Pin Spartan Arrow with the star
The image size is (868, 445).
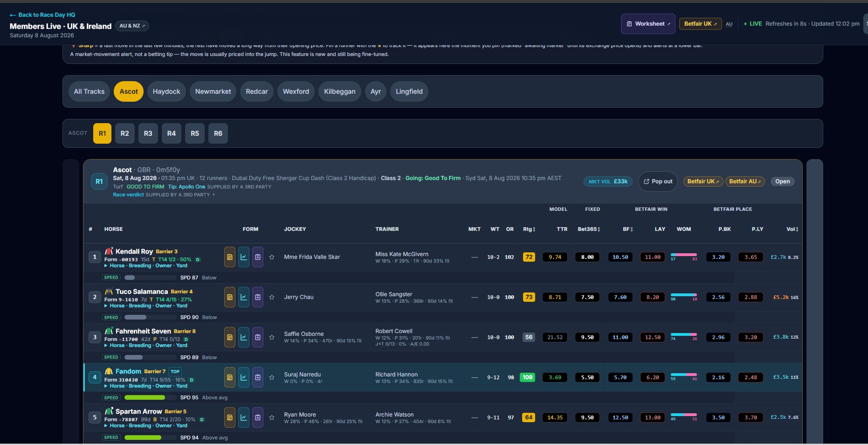pos(272,417)
